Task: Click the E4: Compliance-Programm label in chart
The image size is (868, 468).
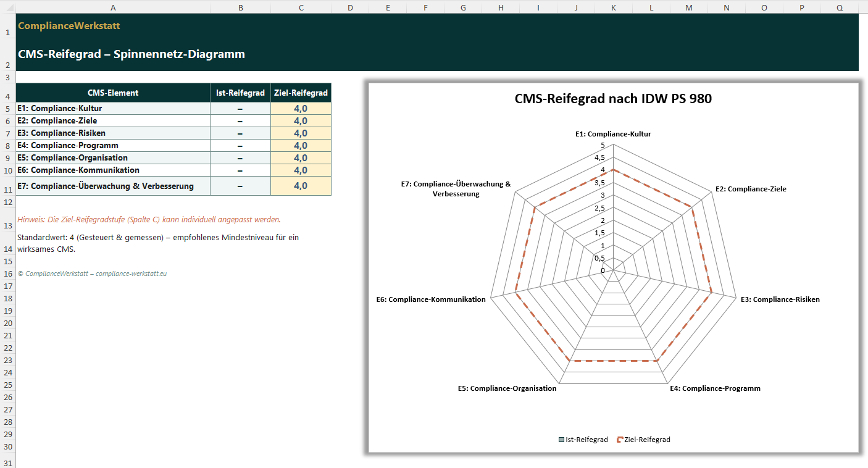Action: 714,388
